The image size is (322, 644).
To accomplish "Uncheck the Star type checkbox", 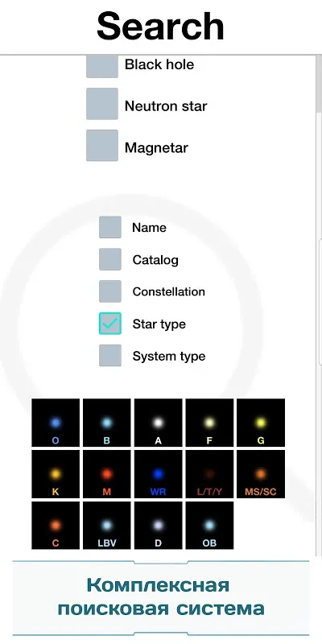I will pos(110,324).
